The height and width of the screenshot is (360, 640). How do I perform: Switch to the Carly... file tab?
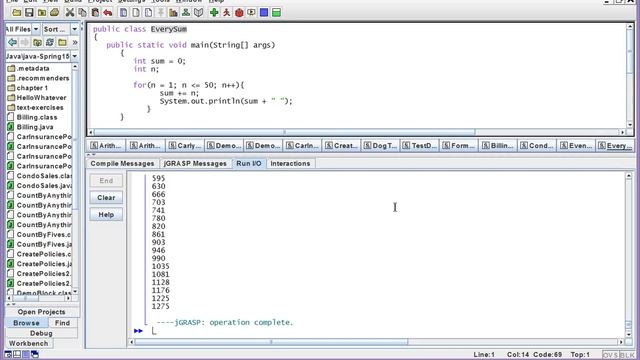[184, 145]
